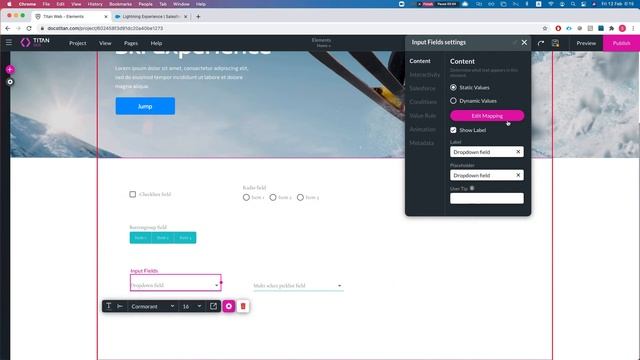Check the Checkbox field on canvas

(x=133, y=194)
